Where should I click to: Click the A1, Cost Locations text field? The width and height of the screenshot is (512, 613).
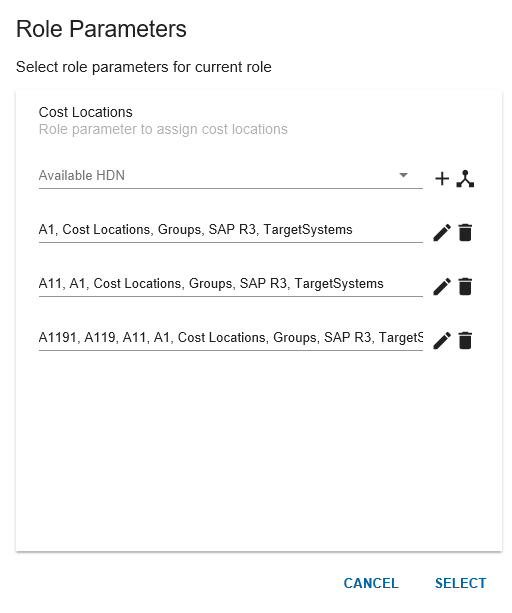tap(231, 230)
